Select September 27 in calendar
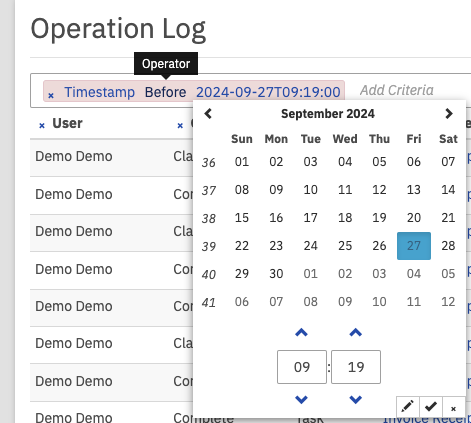471x423 pixels. click(414, 246)
